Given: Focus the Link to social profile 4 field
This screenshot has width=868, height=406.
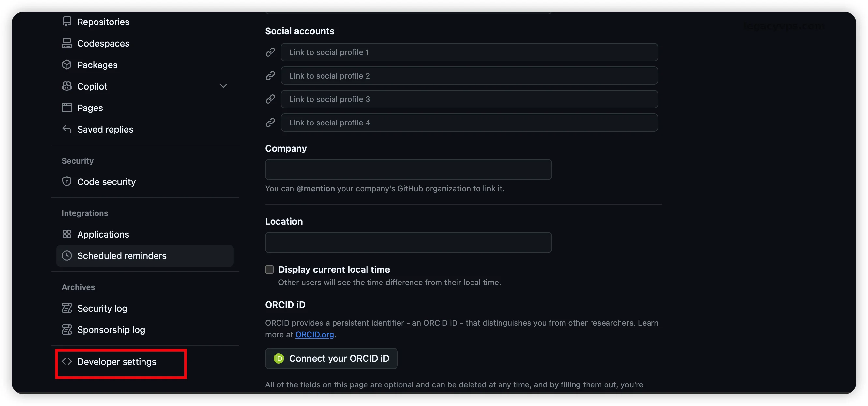Looking at the screenshot, I should 470,123.
